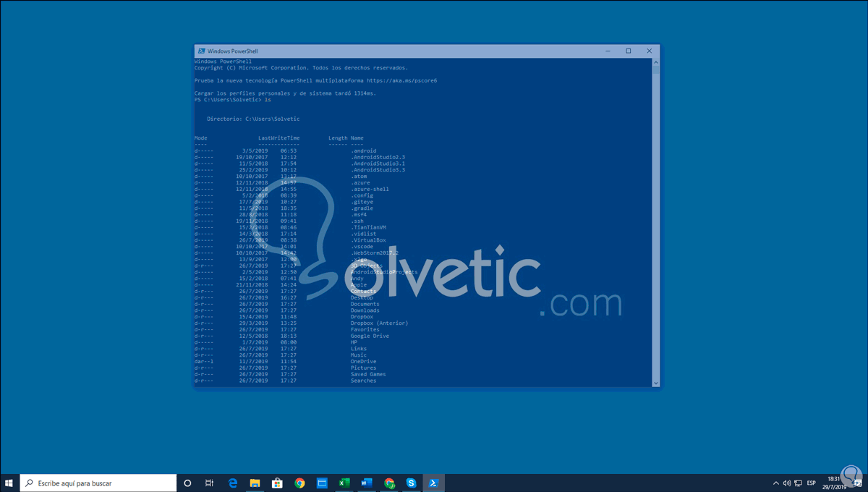Open volume control in system tray
Screen dimensions: 868x492
786,483
